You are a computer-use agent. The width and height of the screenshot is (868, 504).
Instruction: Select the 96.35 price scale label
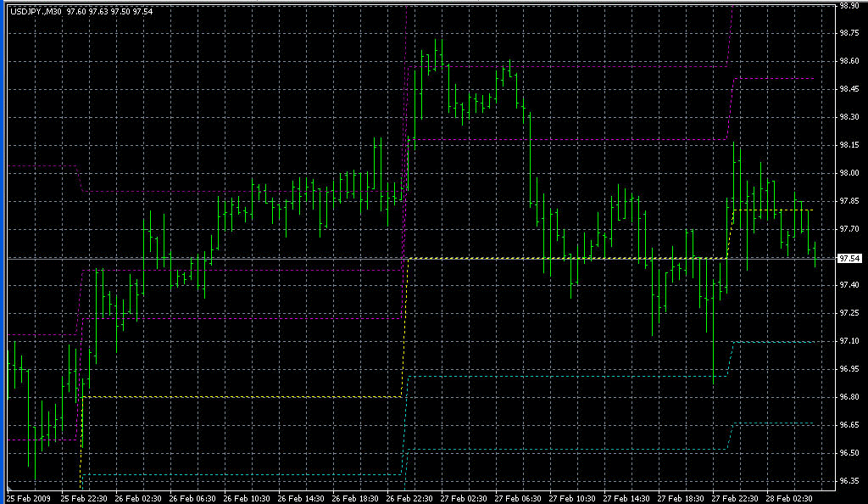tap(848, 481)
